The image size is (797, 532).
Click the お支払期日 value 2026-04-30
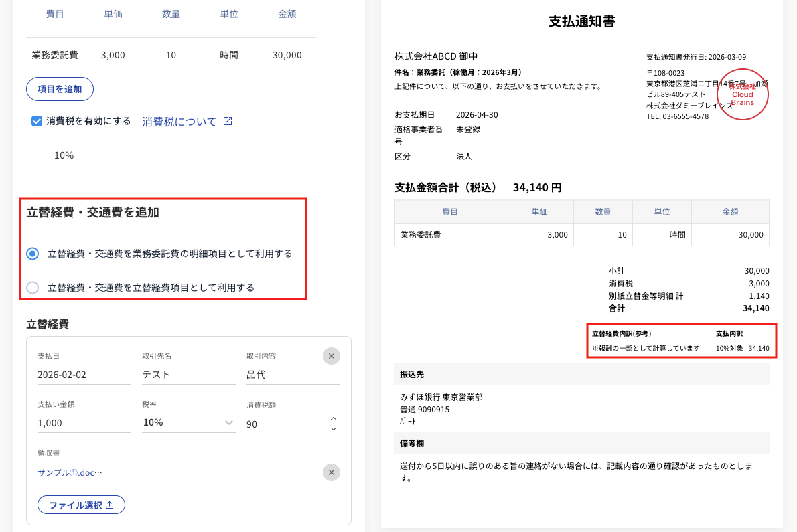click(477, 114)
